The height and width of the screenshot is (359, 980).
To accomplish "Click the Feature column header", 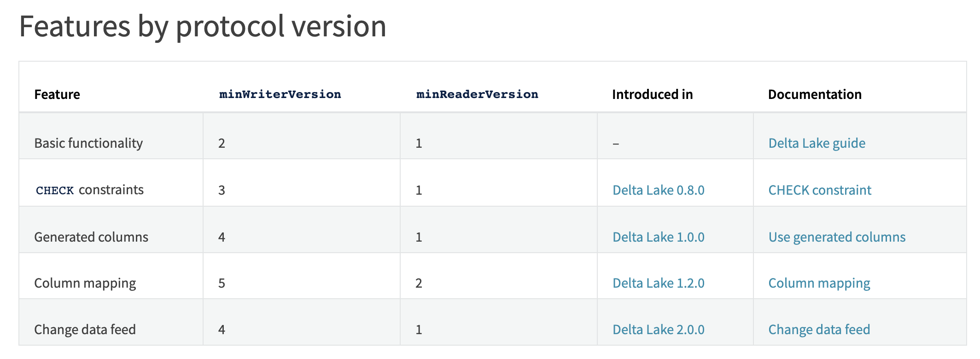I will [57, 94].
